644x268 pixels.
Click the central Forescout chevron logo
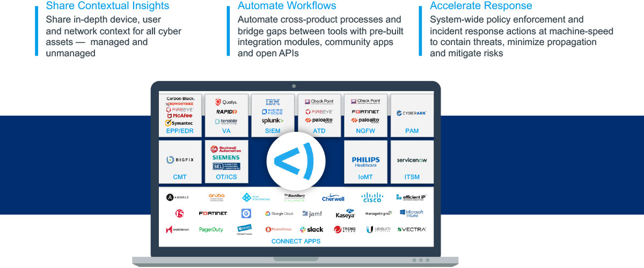(292, 160)
